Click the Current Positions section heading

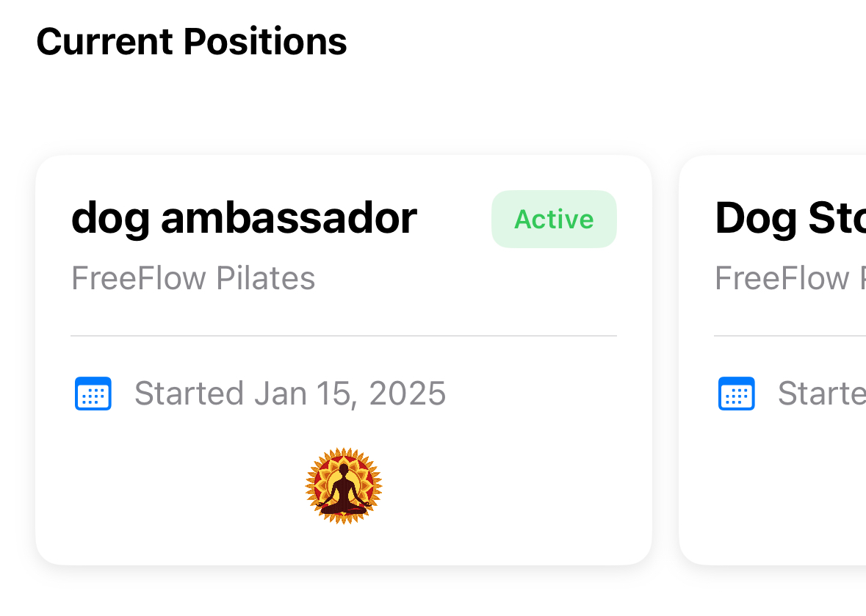point(192,42)
